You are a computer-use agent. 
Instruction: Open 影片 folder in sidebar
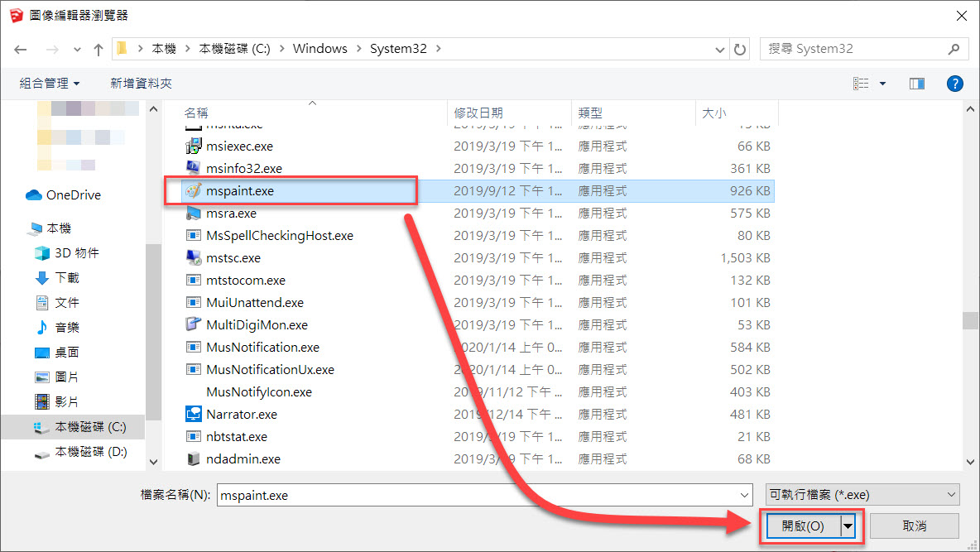pos(57,402)
